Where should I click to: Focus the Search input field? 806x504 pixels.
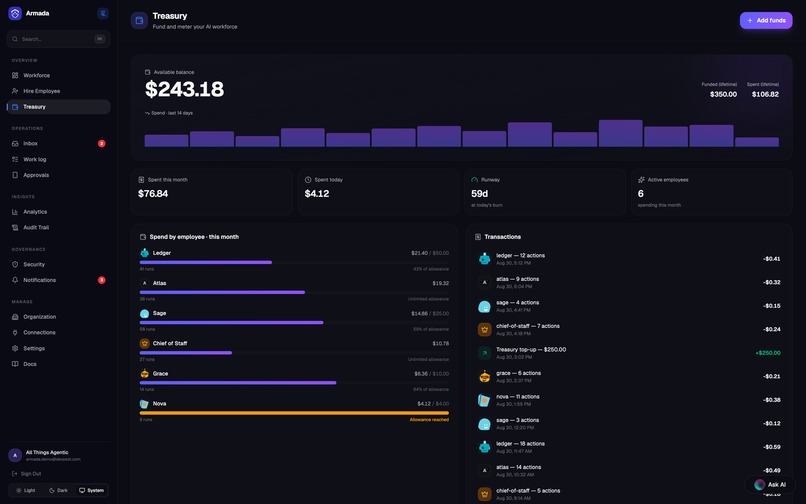59,39
